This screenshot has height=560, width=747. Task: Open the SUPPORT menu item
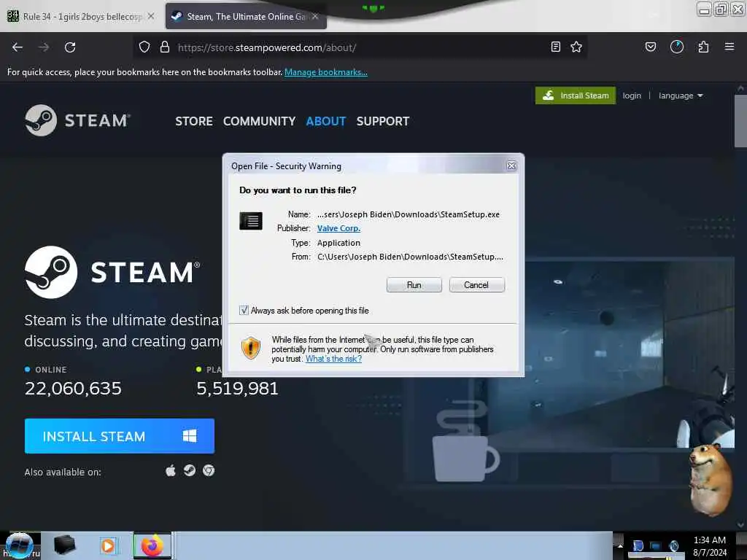click(x=383, y=122)
